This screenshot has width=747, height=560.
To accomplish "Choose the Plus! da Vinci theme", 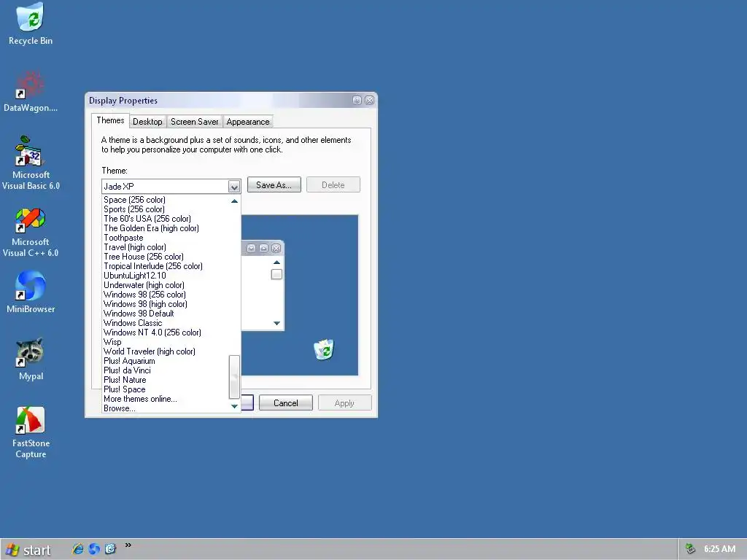I will (x=166, y=370).
